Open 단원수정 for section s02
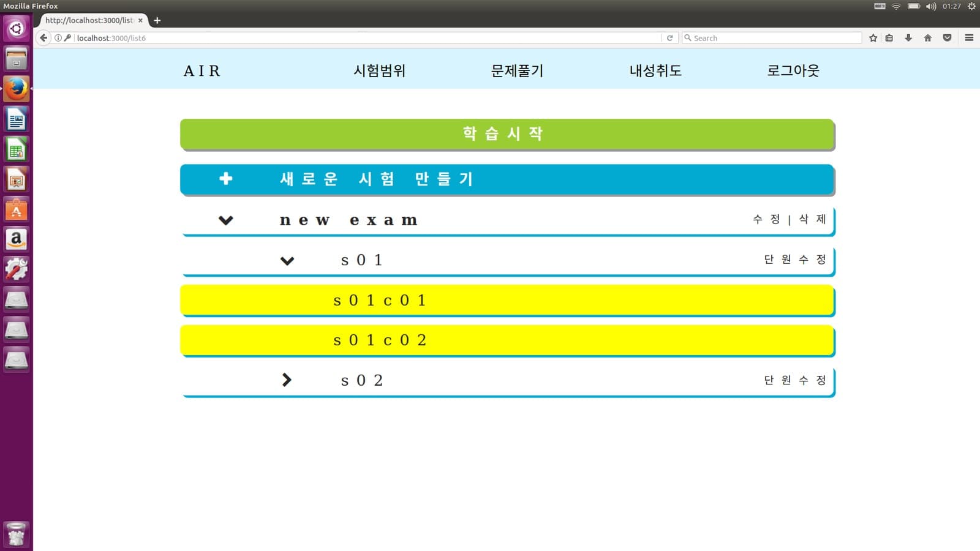Image resolution: width=980 pixels, height=551 pixels. click(795, 380)
